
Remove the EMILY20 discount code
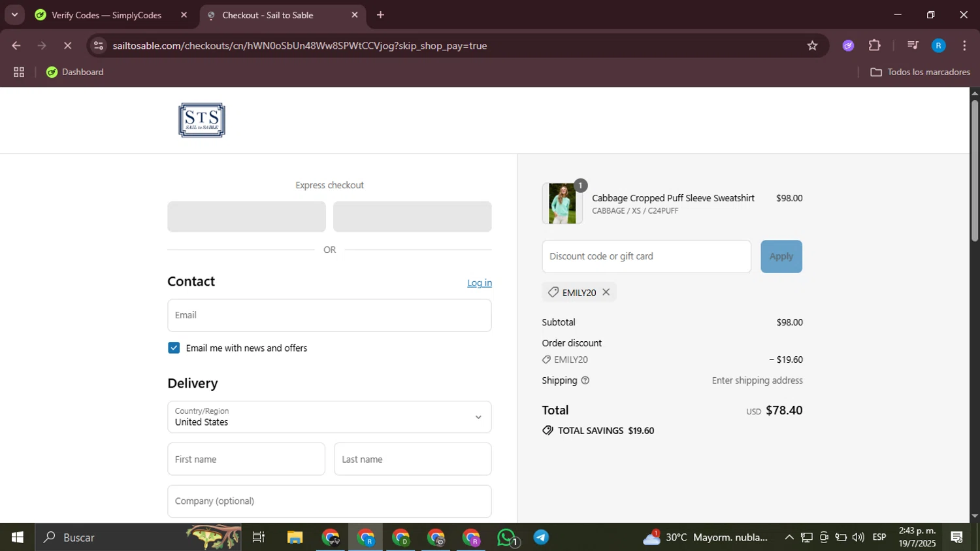(606, 292)
